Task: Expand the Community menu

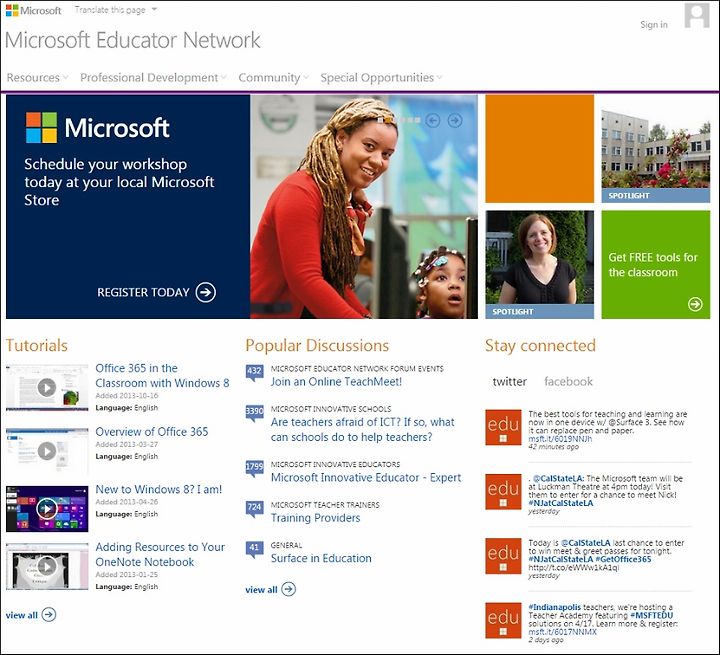Action: (x=273, y=78)
